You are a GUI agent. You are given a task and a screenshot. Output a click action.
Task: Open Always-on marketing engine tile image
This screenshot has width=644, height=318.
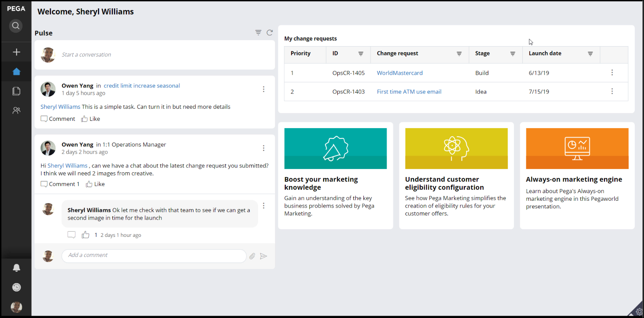coord(577,149)
